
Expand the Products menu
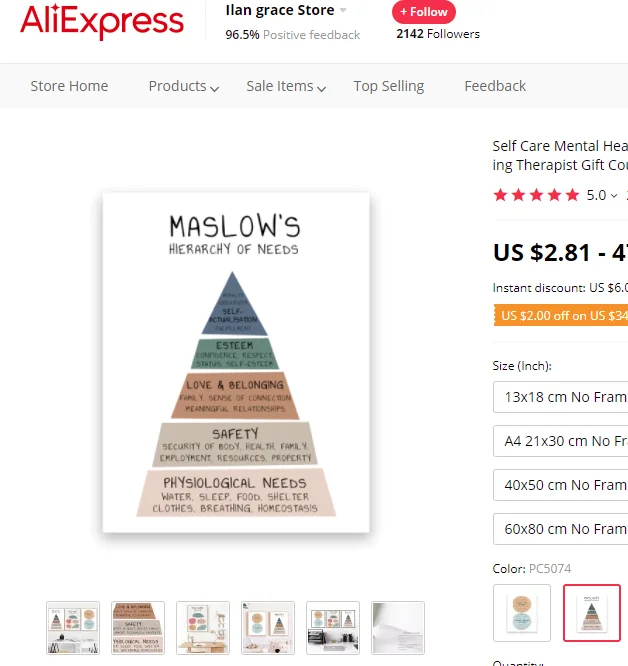pos(183,86)
